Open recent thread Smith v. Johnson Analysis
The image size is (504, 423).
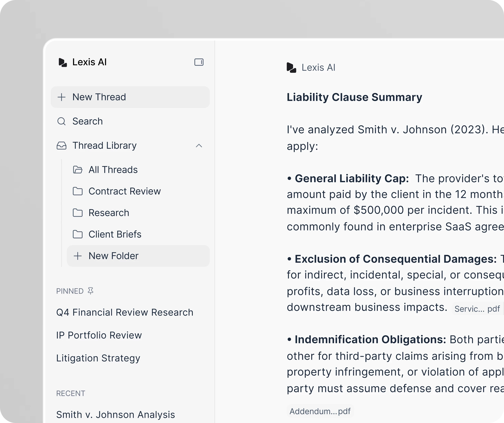(x=116, y=415)
